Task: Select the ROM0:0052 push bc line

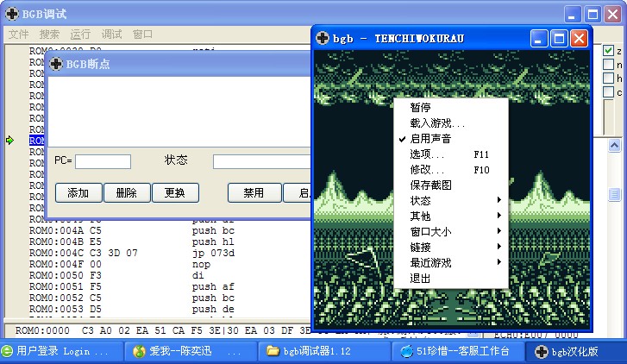Action: coord(132,298)
